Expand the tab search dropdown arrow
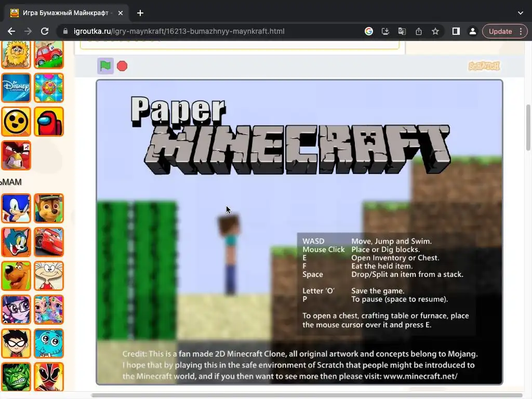 pos(521,13)
